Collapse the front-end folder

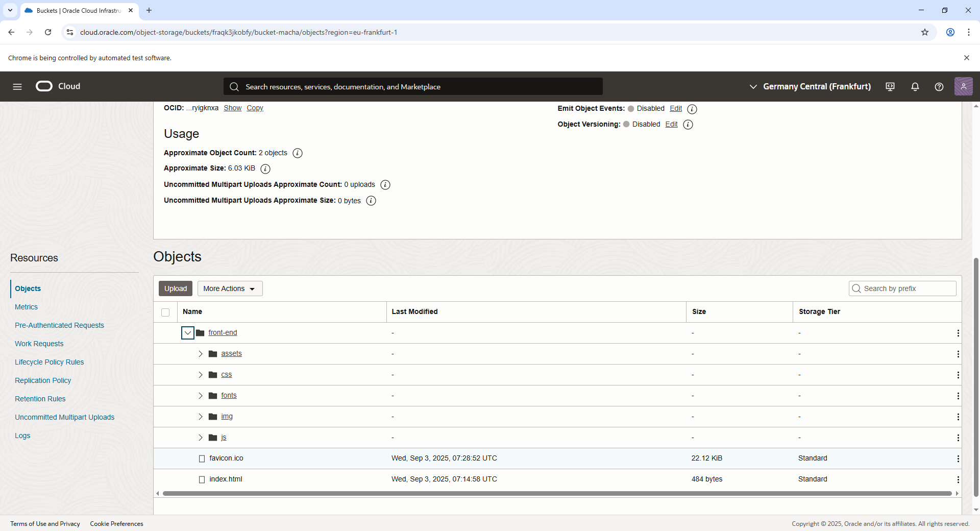pos(188,333)
